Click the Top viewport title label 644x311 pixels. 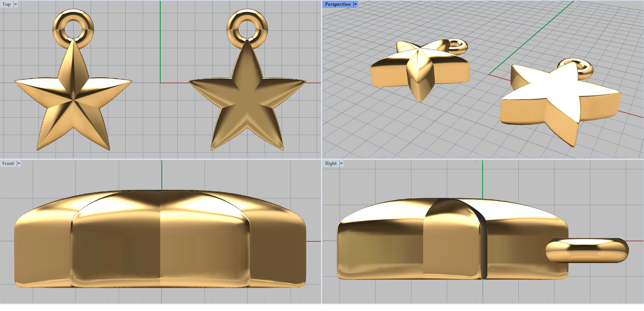[6, 4]
